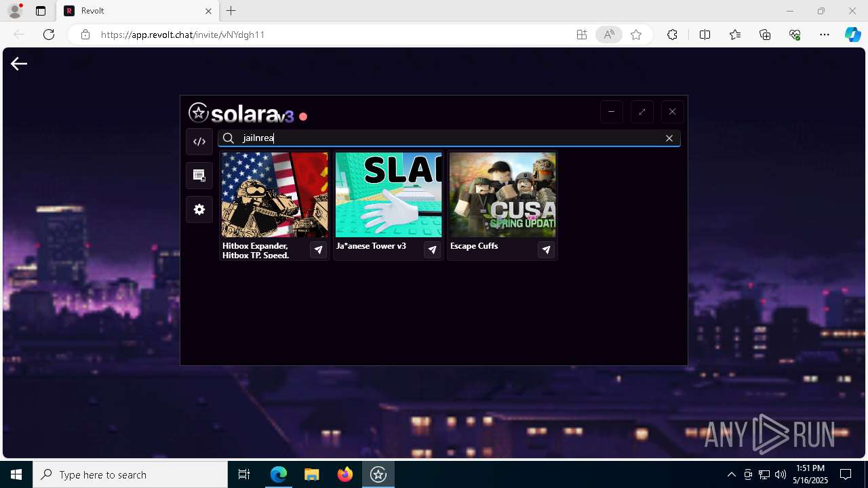Open the browser app available icon
This screenshot has height=488, width=868.
click(581, 35)
